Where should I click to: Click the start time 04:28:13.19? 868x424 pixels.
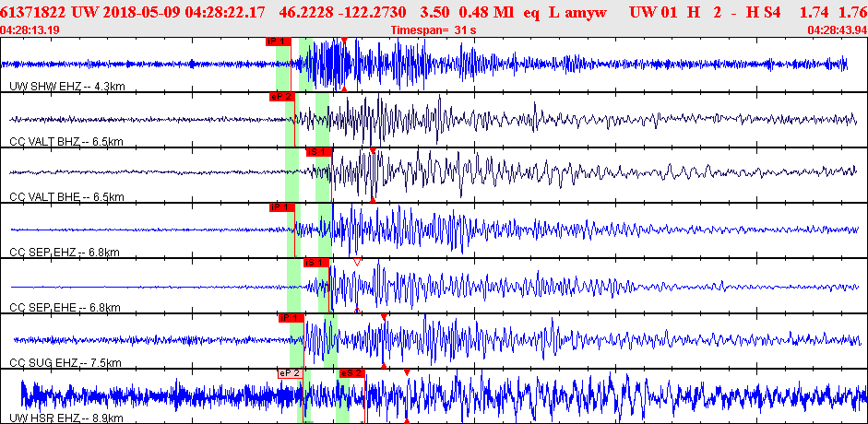[x=30, y=30]
